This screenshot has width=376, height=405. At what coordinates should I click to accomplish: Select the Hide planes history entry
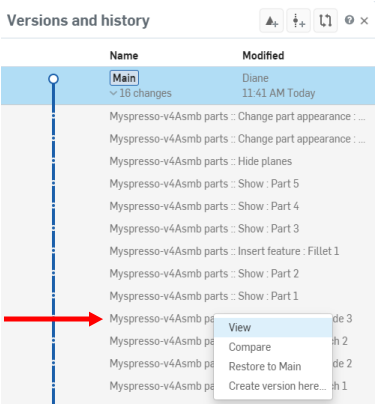tap(201, 161)
